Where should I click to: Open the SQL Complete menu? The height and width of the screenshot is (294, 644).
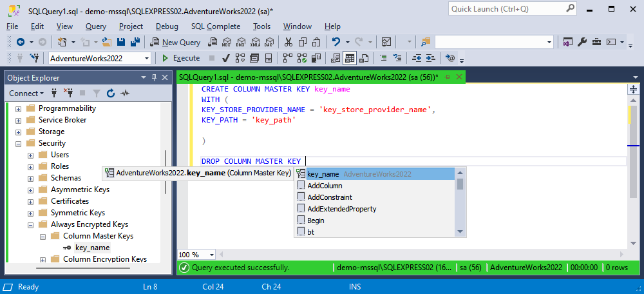[x=216, y=26]
